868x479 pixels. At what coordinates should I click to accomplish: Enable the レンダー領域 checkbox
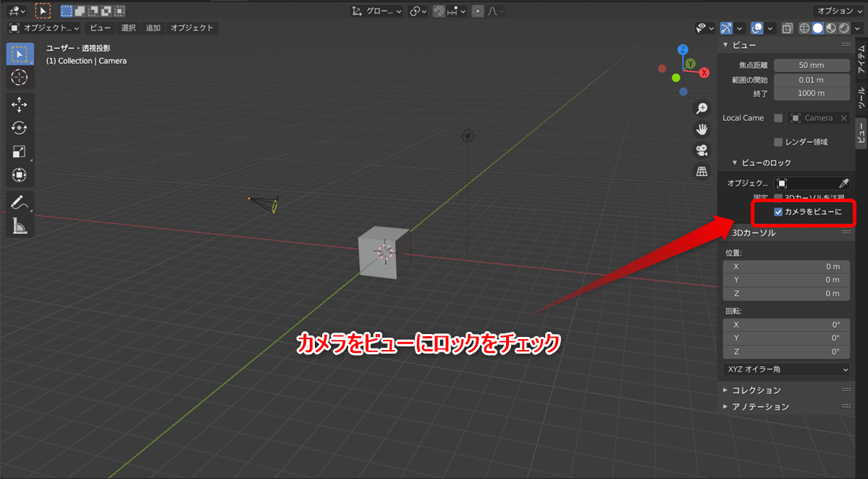(778, 142)
